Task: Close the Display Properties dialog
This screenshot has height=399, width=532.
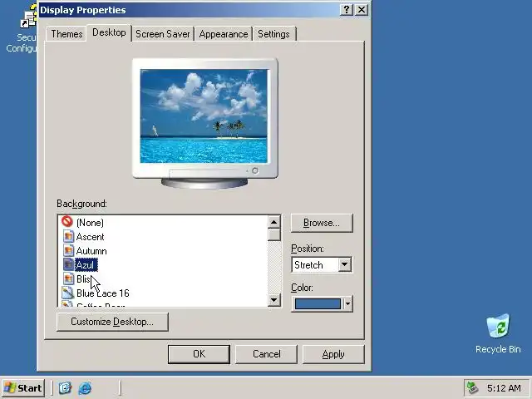Action: click(362, 9)
